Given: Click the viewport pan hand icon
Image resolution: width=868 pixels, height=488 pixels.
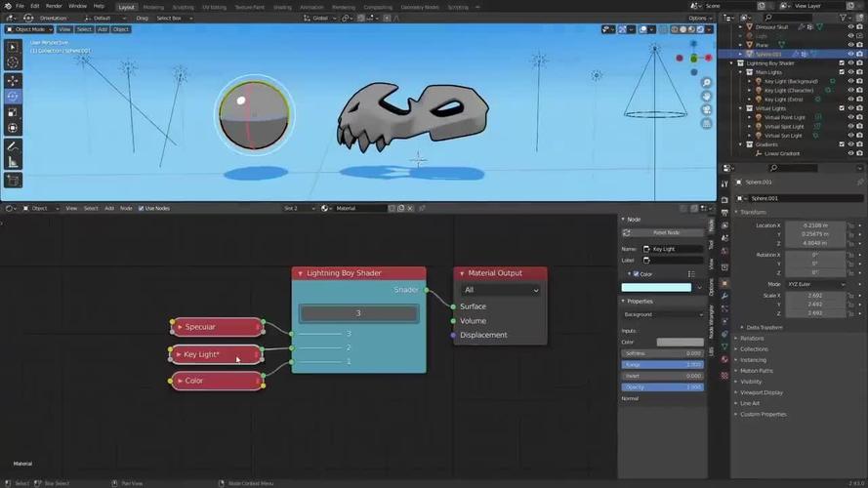Looking at the screenshot, I should click(x=706, y=97).
